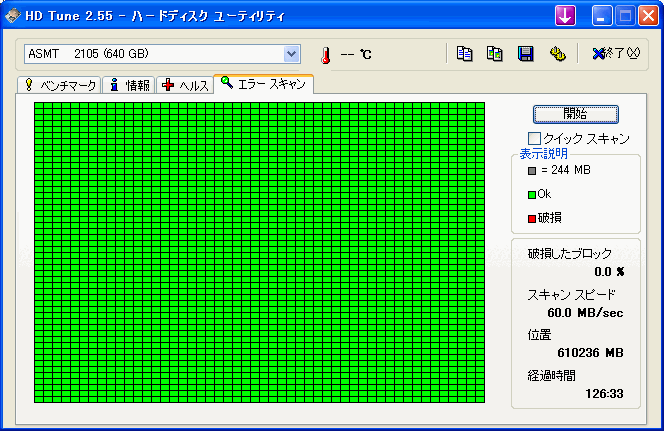Image resolution: width=664 pixels, height=431 pixels.
Task: Click the 終了 exit button
Action: 616,53
